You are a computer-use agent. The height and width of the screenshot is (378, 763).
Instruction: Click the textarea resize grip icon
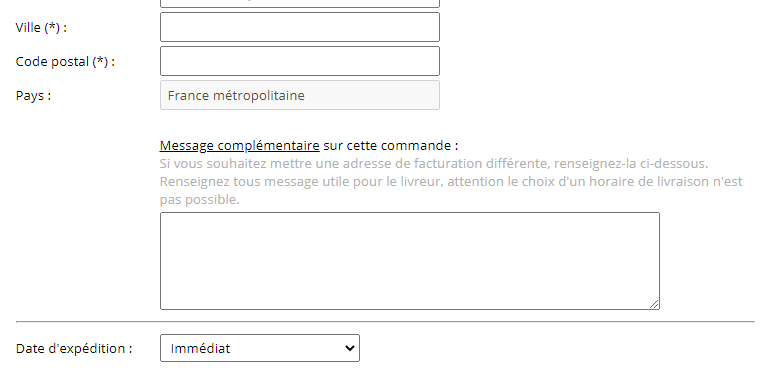tap(654, 304)
